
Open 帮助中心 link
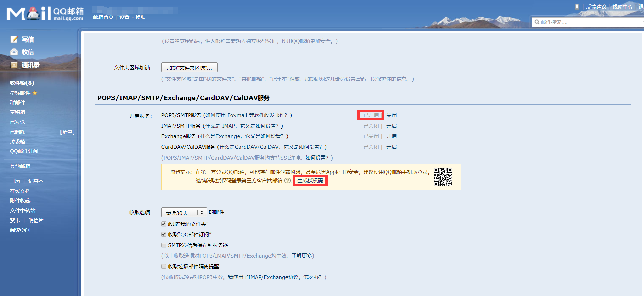623,7
